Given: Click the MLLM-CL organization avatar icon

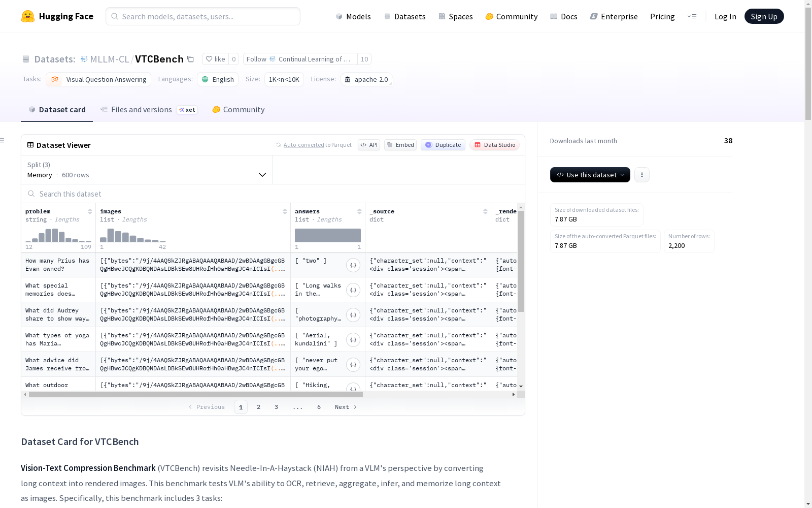Looking at the screenshot, I should 84,59.
